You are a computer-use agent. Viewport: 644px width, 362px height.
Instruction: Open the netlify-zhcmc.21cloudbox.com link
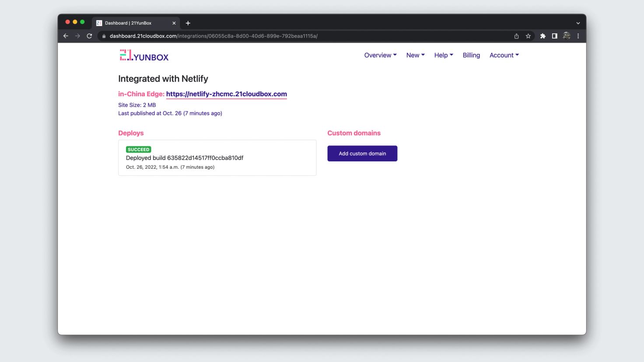[x=227, y=94]
